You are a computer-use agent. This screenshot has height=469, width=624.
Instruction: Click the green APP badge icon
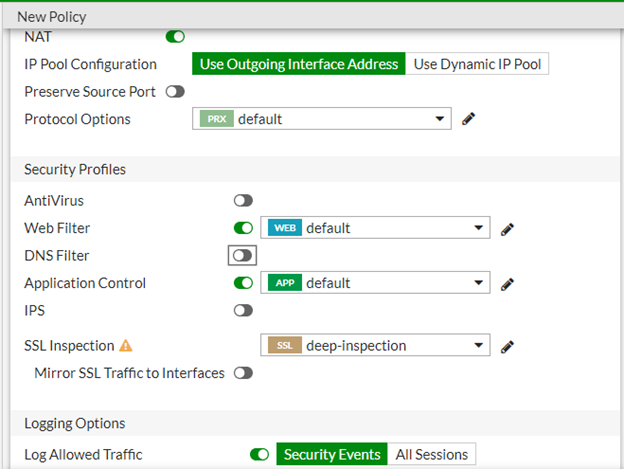tap(285, 283)
